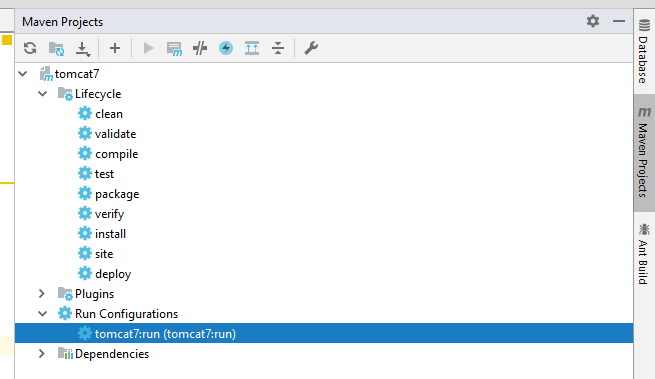Click the gear icon beside clean
655x379 pixels.
click(85, 113)
